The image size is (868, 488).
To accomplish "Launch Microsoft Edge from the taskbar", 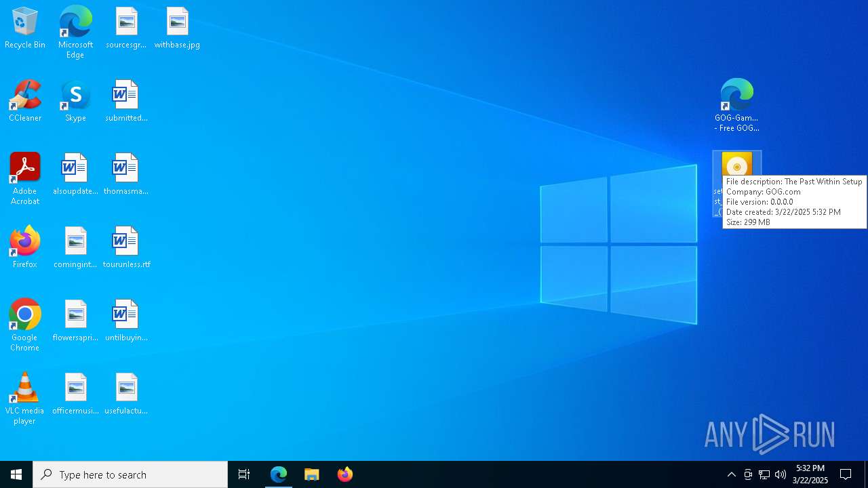I will click(279, 474).
